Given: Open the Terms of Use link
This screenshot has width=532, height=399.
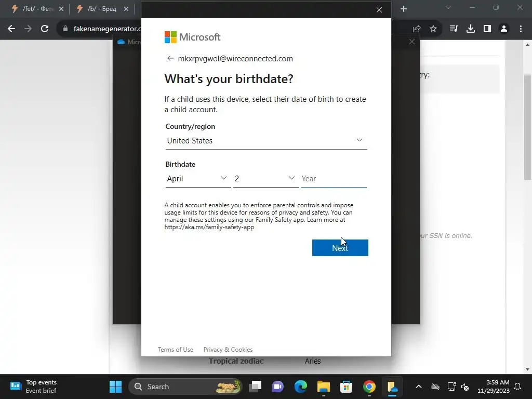Looking at the screenshot, I should (x=176, y=350).
